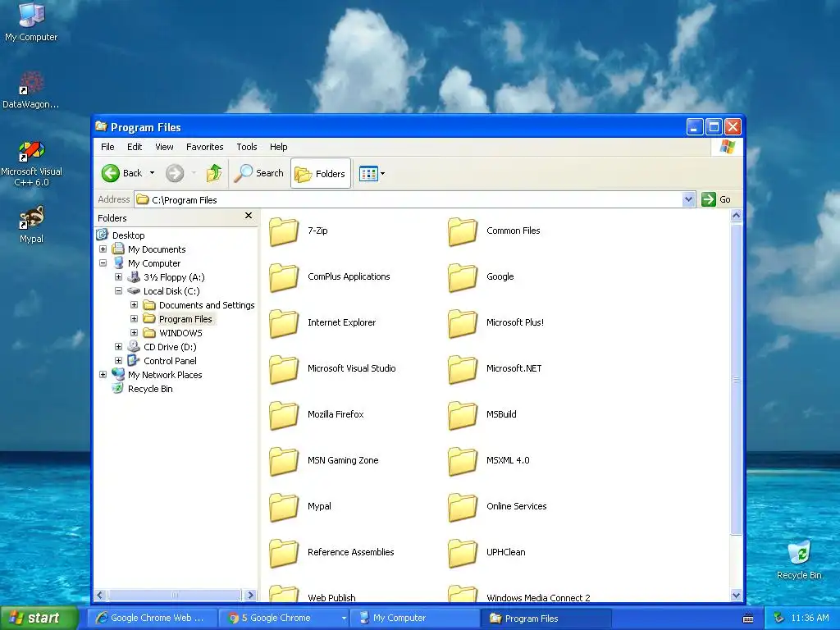Select the ComPlus Applications folder icon

coord(284,277)
